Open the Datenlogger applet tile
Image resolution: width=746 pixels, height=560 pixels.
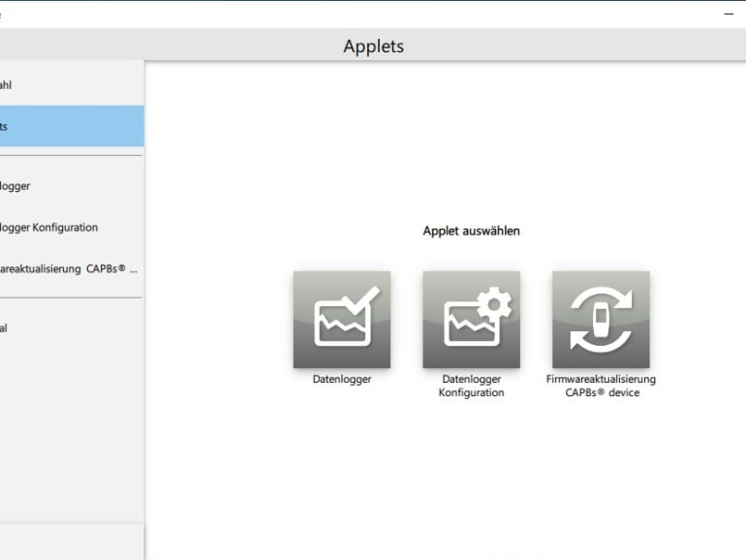(341, 319)
